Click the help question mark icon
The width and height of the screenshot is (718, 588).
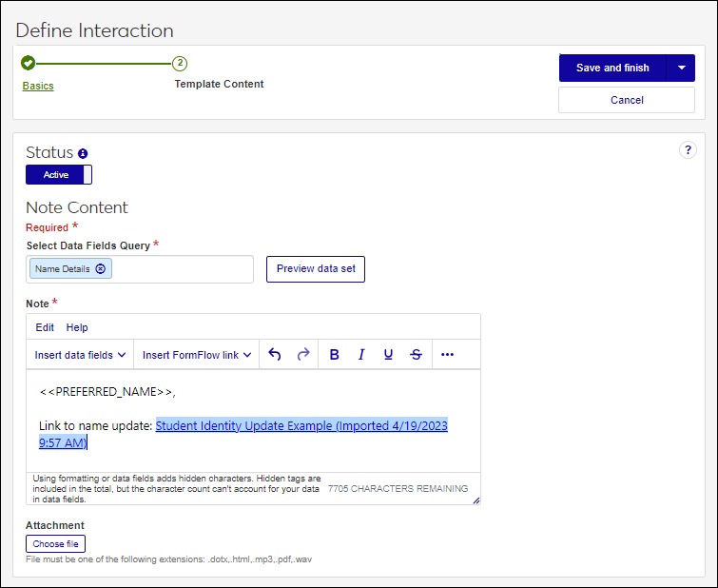(688, 150)
